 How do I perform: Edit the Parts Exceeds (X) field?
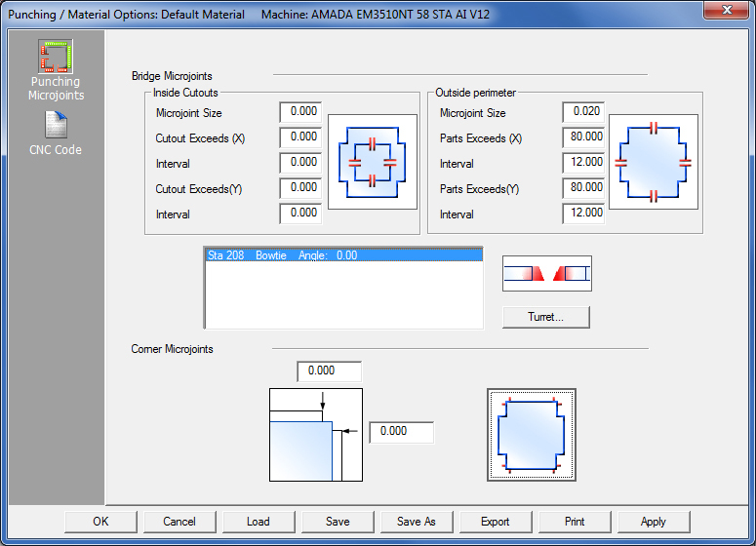[x=584, y=137]
